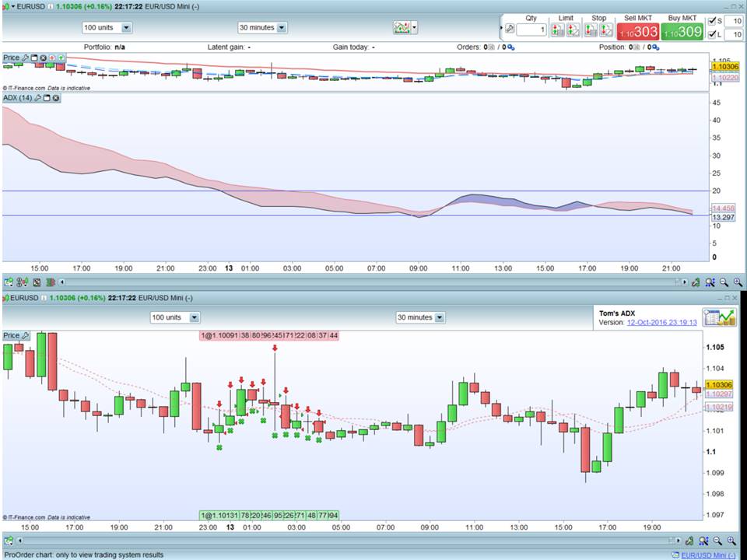Open the ADX (14) indicator settings wrench
This screenshot has width=747, height=560.
click(x=37, y=98)
